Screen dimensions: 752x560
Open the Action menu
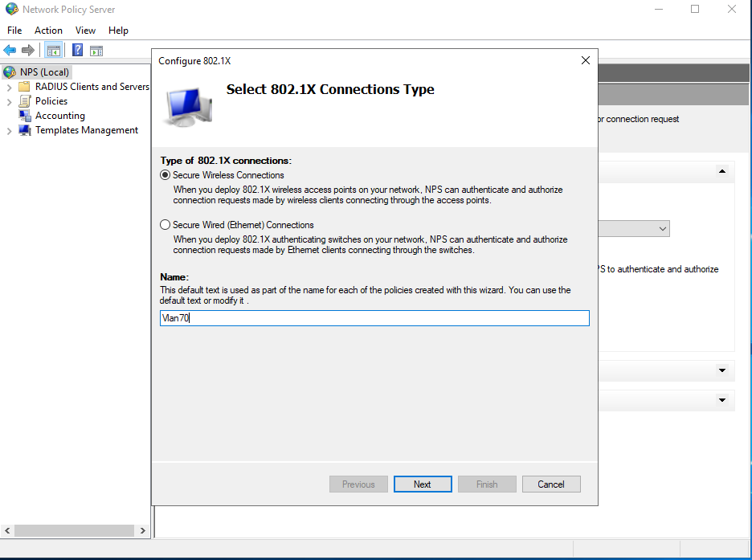click(x=48, y=31)
